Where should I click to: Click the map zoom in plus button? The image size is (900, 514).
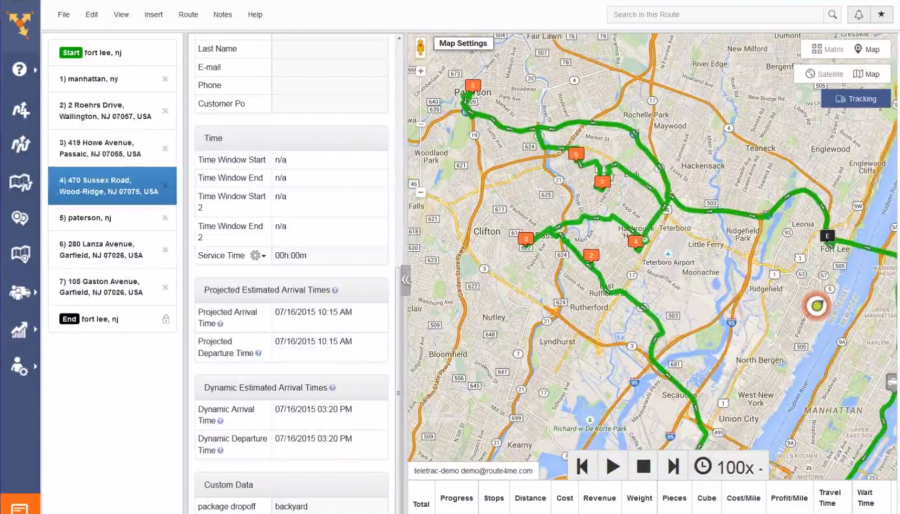[421, 71]
